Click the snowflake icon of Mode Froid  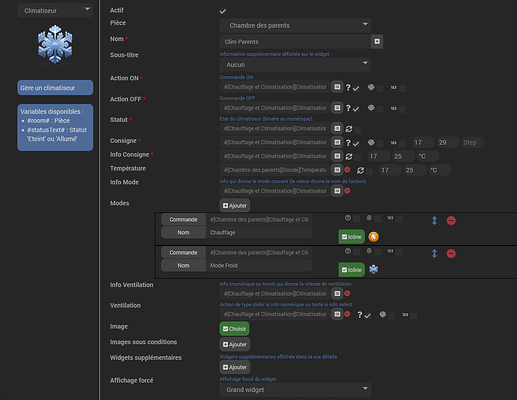[x=373, y=269]
